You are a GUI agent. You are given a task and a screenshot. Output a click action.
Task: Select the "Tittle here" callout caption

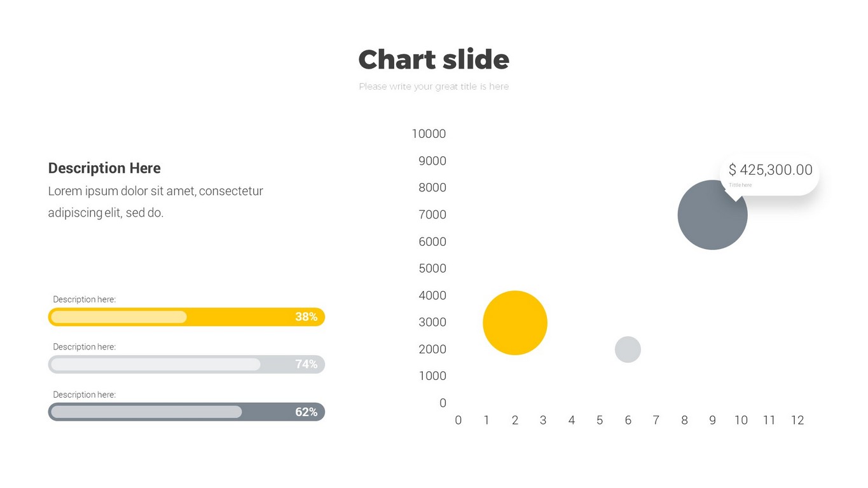coord(740,185)
